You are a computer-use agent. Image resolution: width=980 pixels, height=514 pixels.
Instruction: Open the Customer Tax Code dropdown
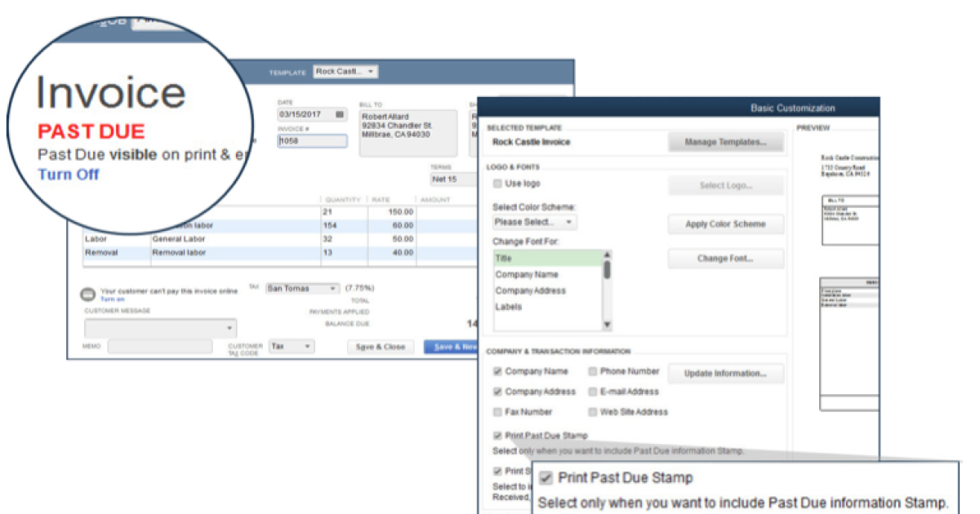(x=290, y=346)
